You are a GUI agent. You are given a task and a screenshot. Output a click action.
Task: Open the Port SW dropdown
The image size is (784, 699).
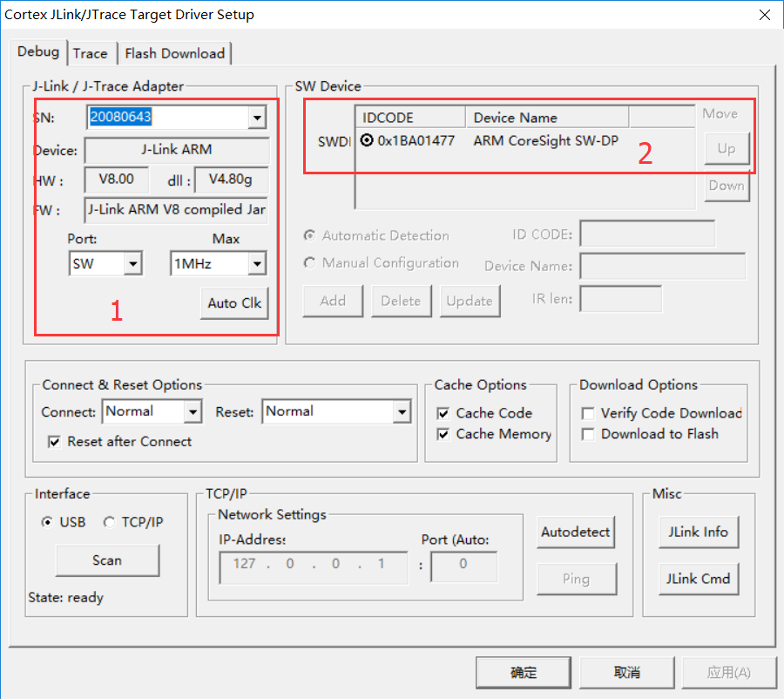(x=133, y=264)
